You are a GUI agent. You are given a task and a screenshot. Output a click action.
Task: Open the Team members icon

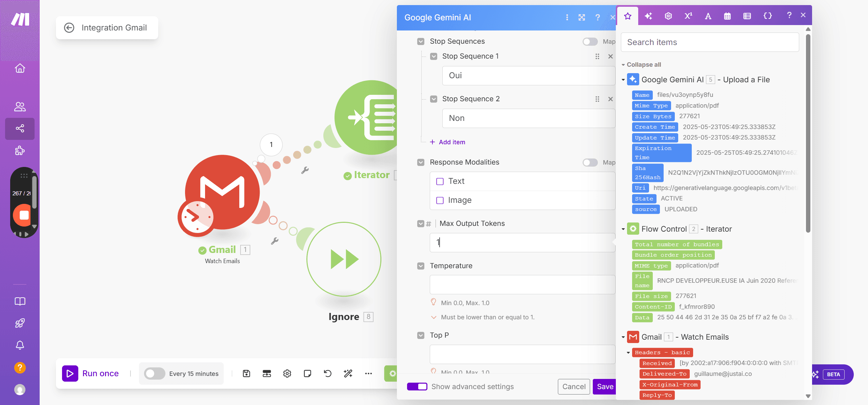pos(20,107)
